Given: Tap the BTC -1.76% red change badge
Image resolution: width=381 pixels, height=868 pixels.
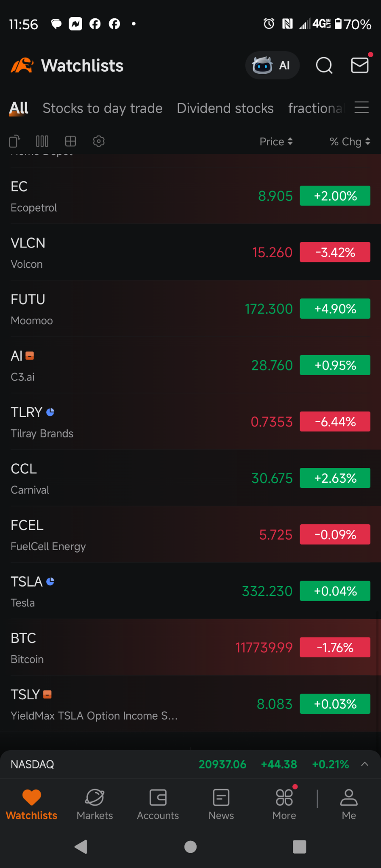Looking at the screenshot, I should (x=335, y=647).
